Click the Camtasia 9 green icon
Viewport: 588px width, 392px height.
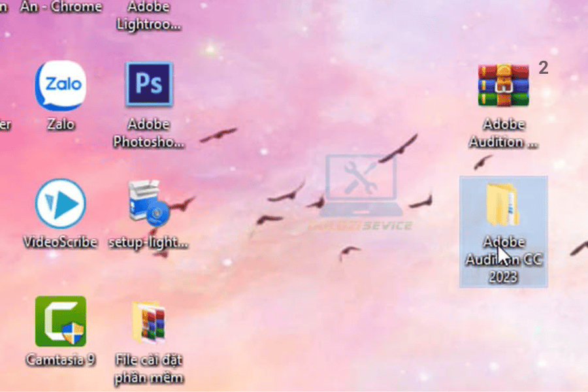point(60,321)
